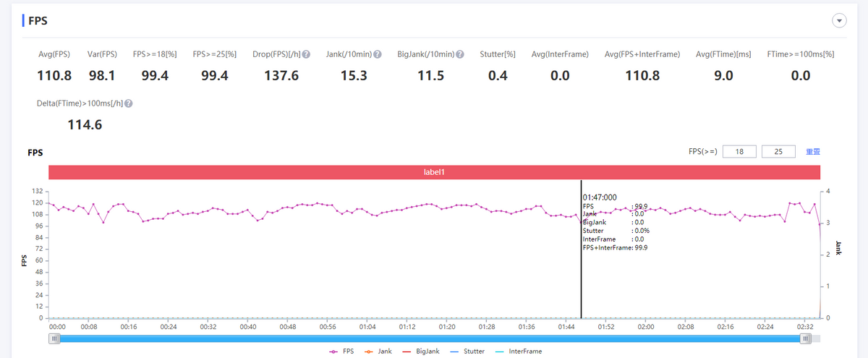The width and height of the screenshot is (868, 358).
Task: Click the FPS threshold field showing 25
Action: coord(779,152)
